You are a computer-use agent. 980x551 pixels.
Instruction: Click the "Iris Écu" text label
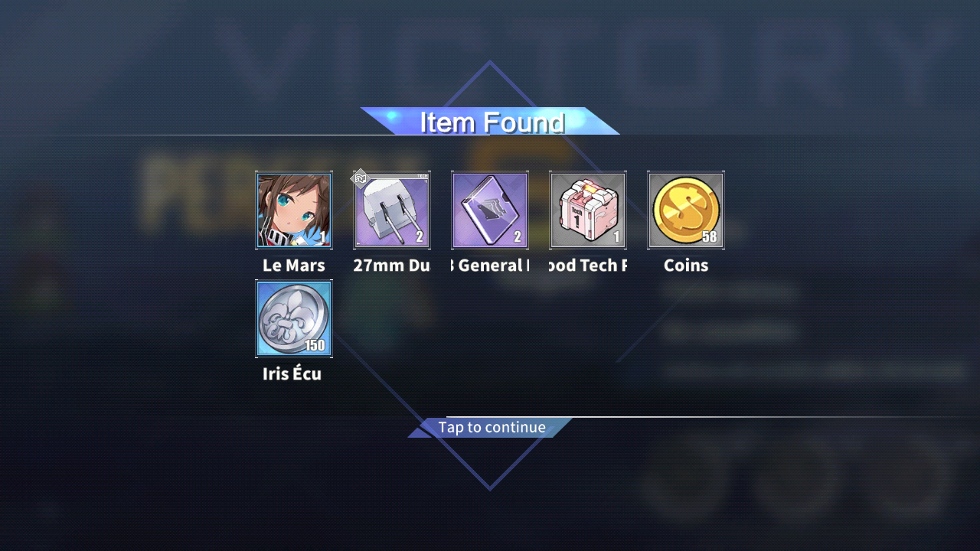292,373
